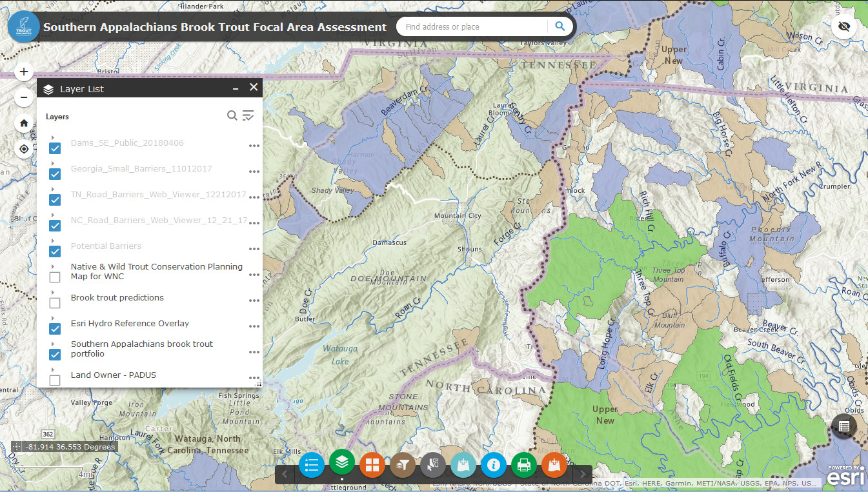Click the My Location button

click(24, 149)
